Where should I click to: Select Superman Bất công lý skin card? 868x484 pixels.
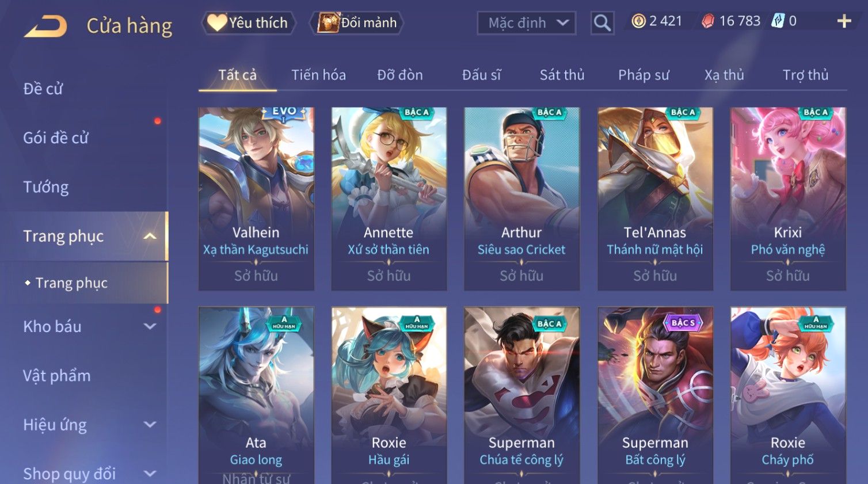coord(655,395)
